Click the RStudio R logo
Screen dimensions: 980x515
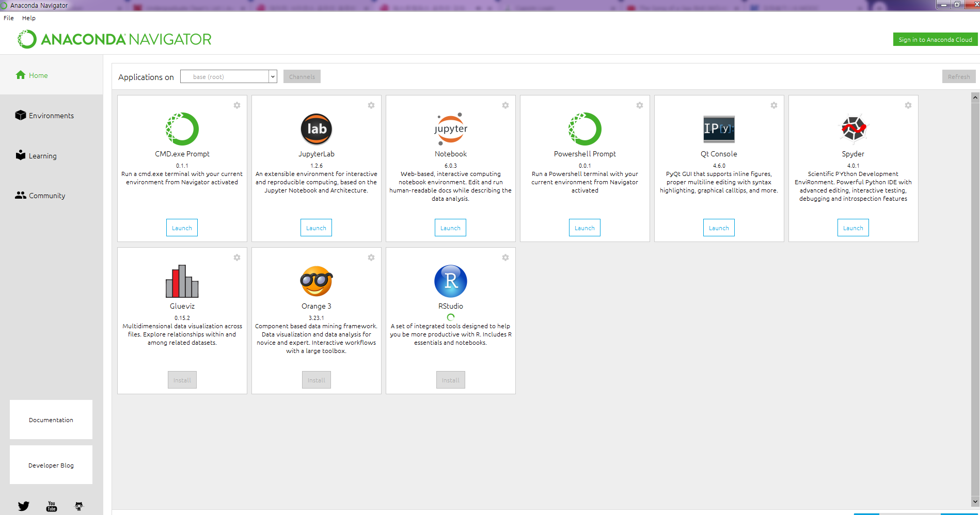[451, 281]
